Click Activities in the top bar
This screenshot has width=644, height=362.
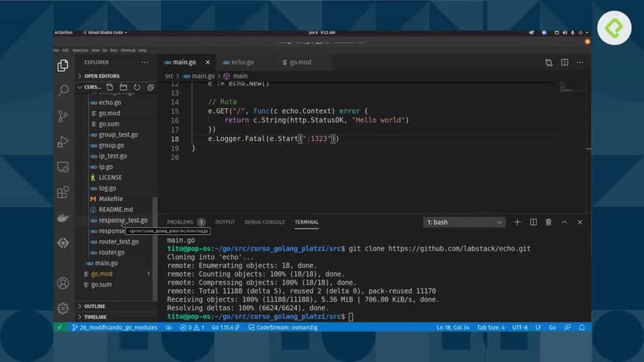64,33
